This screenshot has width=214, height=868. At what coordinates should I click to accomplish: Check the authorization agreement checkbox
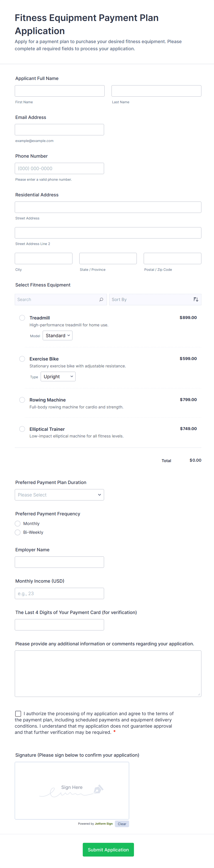18,714
